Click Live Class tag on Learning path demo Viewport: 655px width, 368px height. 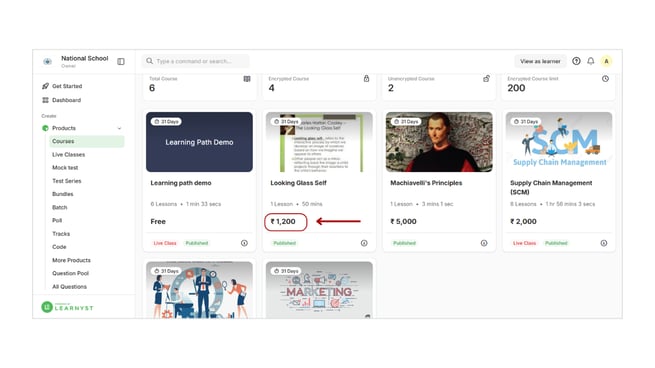point(165,243)
